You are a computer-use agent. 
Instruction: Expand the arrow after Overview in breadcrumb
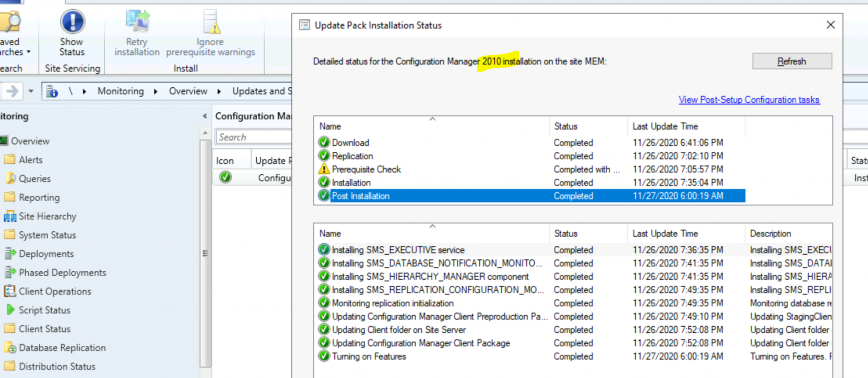(x=219, y=92)
